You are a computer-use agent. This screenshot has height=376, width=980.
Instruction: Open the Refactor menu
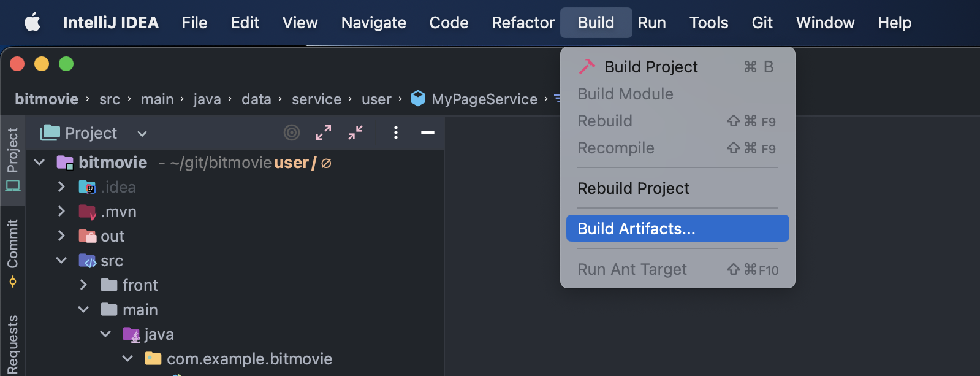[523, 23]
